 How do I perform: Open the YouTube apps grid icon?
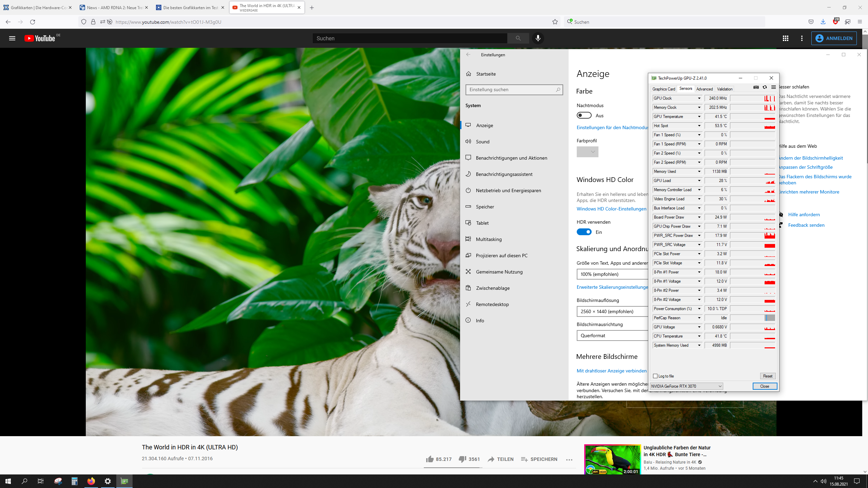pos(785,38)
